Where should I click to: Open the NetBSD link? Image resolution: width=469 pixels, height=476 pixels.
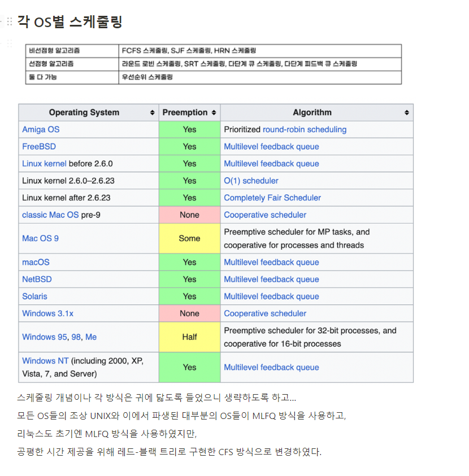click(x=37, y=280)
